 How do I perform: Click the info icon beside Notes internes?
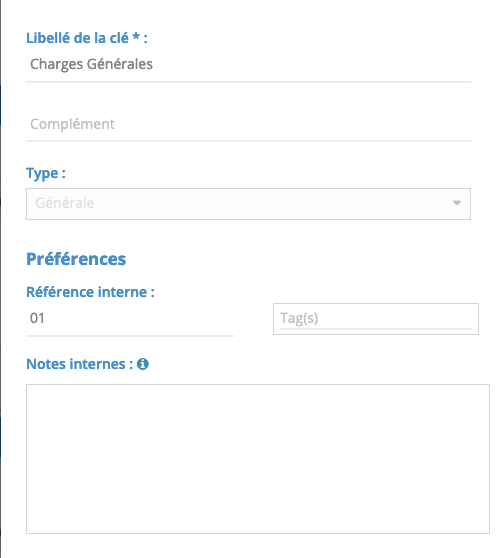[x=143, y=364]
